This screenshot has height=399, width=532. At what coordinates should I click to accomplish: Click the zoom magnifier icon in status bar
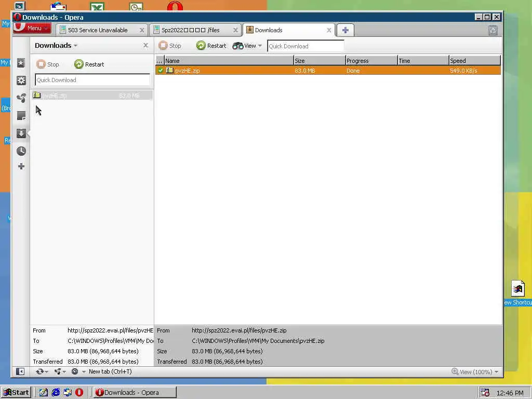click(x=455, y=371)
